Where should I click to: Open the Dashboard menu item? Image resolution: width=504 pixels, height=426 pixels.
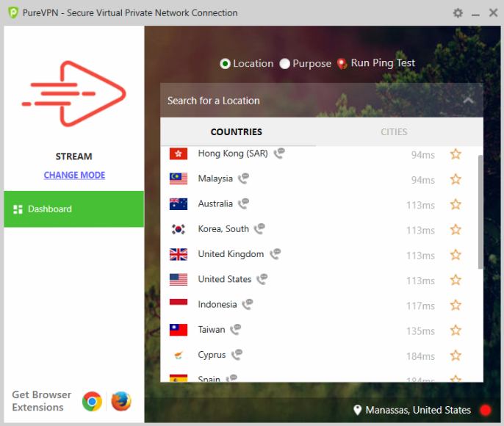pos(74,209)
